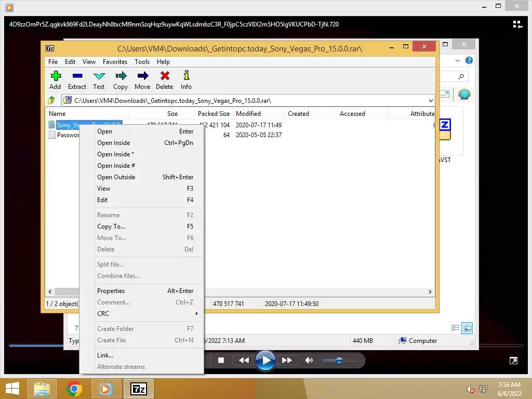This screenshot has width=532, height=399.
Task: Sort by the Accessed column header
Action: point(362,114)
